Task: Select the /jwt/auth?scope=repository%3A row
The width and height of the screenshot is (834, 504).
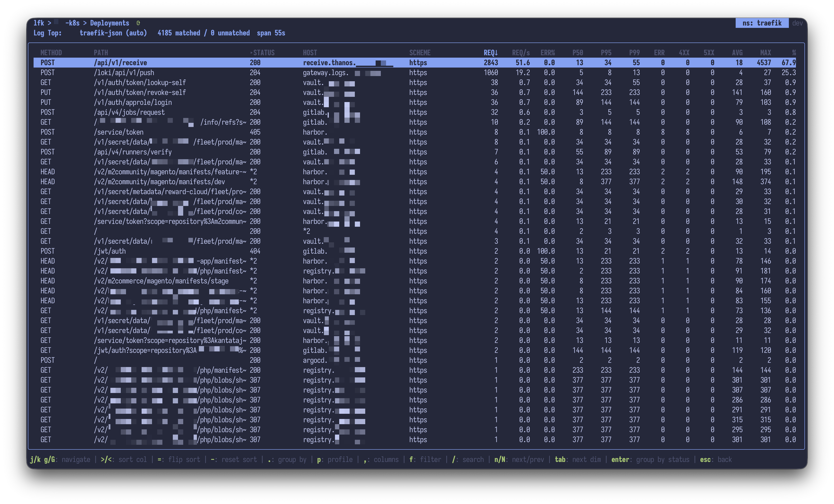Action: 415,350
